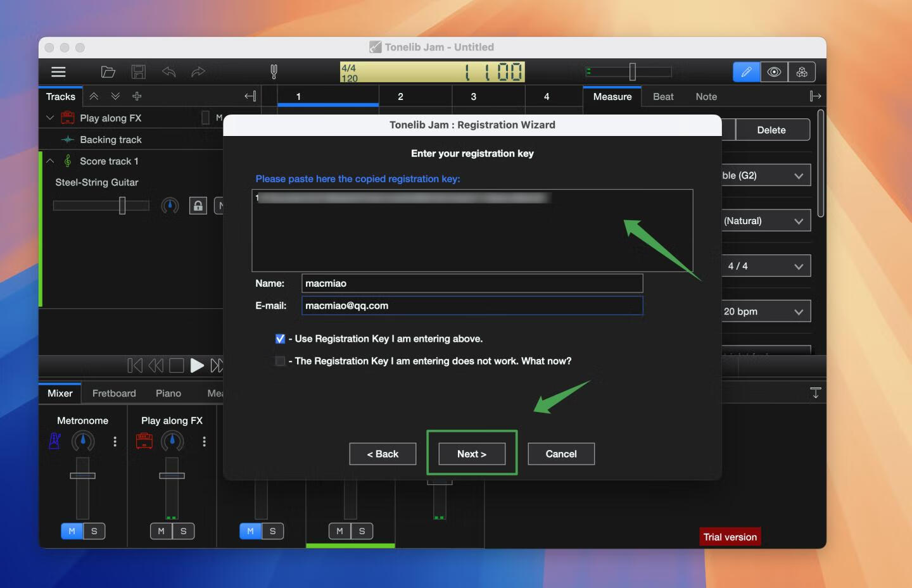This screenshot has width=912, height=588.
Task: Check 'The Registration Key does not work' option
Action: [x=280, y=361]
